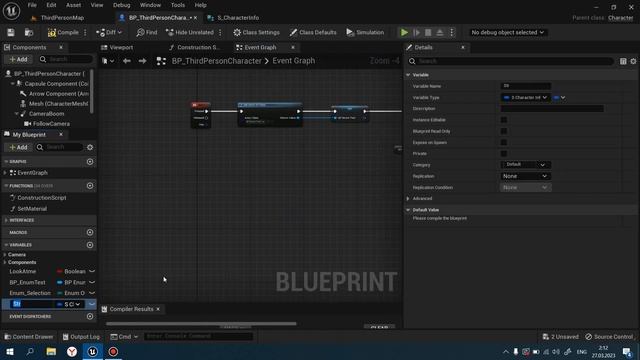The width and height of the screenshot is (640, 360).
Task: Open Replication dropdown
Action: (525, 176)
